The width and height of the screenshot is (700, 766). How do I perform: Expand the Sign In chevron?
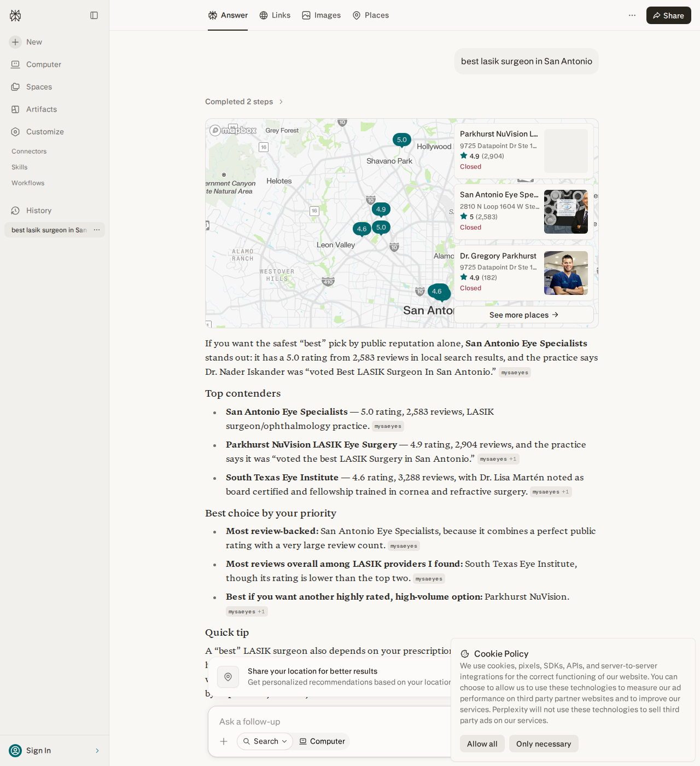(x=97, y=751)
